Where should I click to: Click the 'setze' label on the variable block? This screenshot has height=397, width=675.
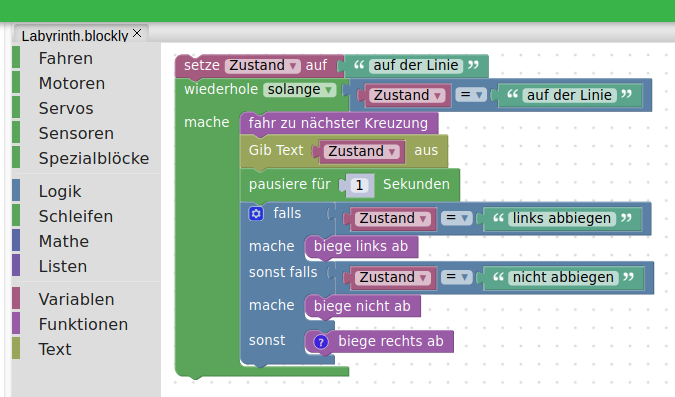(x=202, y=65)
